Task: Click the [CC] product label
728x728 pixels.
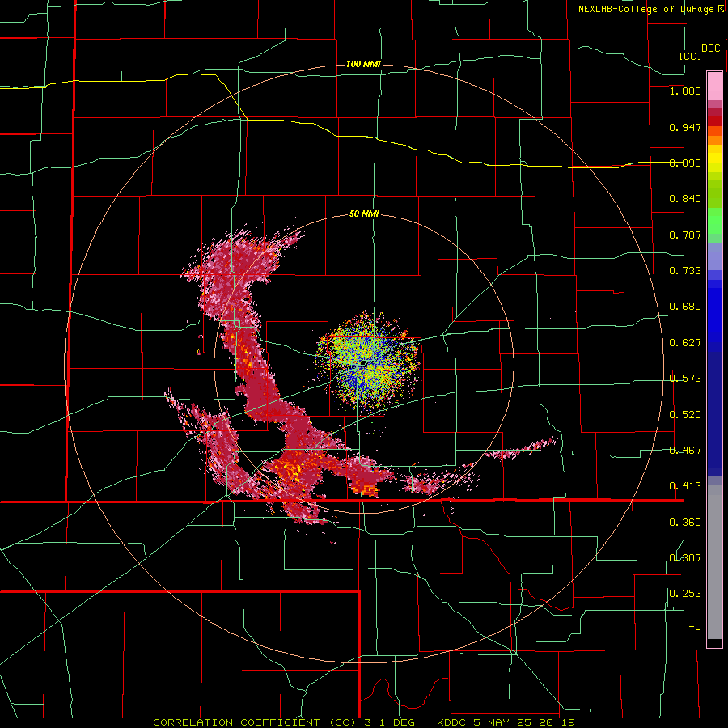Action: 690,56
